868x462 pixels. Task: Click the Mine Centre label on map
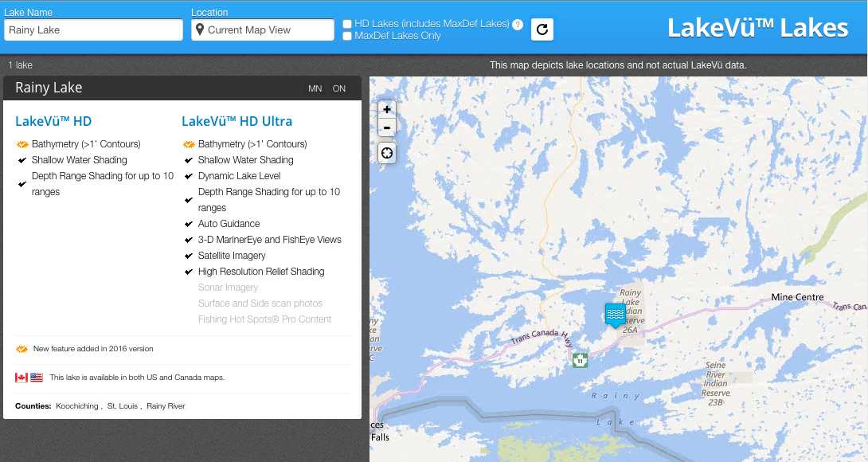click(797, 297)
